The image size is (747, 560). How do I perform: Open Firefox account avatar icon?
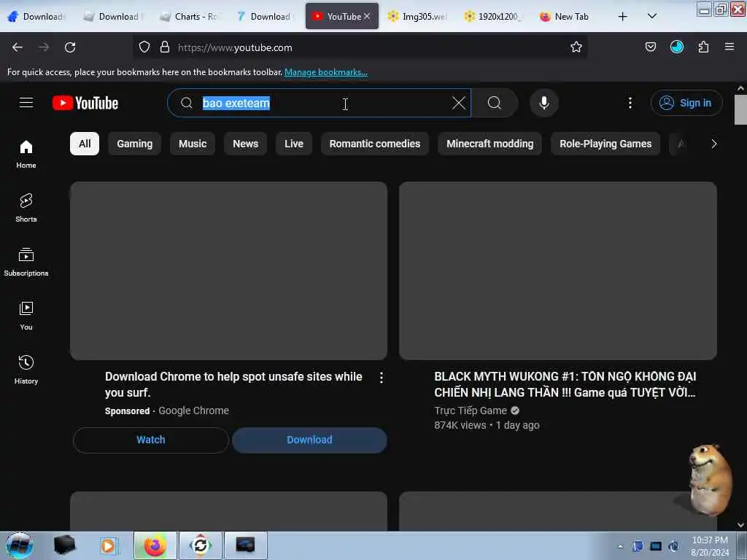[x=676, y=47]
